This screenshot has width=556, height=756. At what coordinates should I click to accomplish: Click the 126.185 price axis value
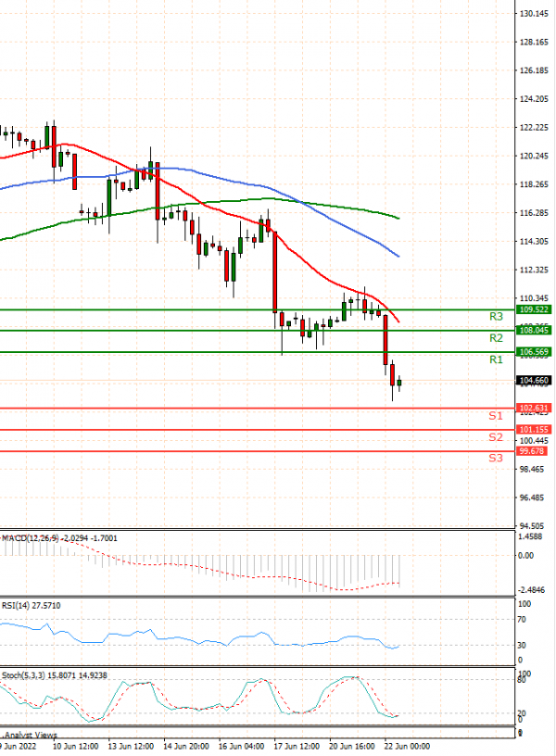[534, 70]
